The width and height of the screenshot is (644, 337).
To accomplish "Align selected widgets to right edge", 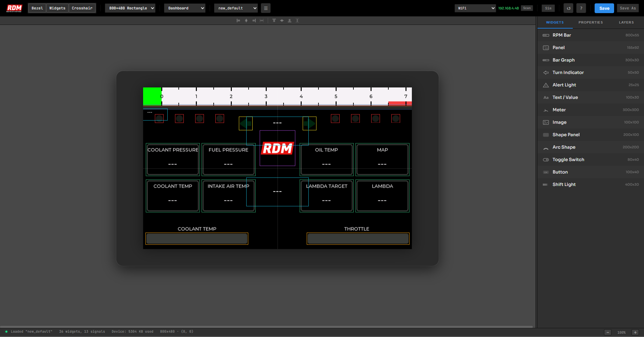I will click(x=254, y=21).
